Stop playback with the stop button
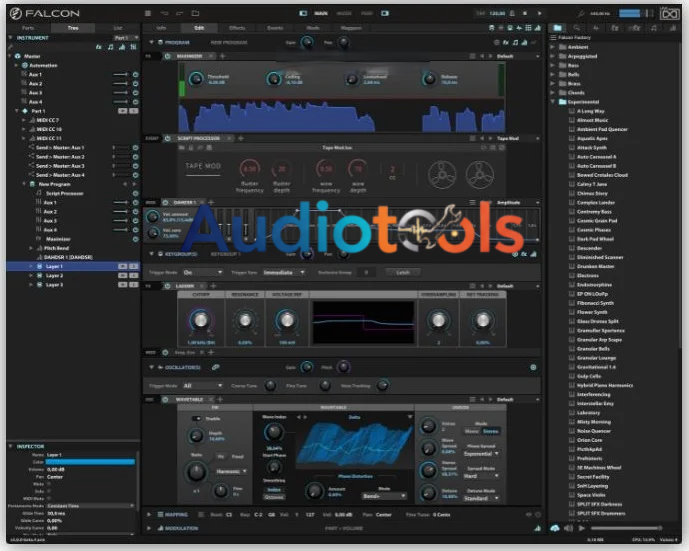This screenshot has height=551, width=689. click(x=525, y=13)
